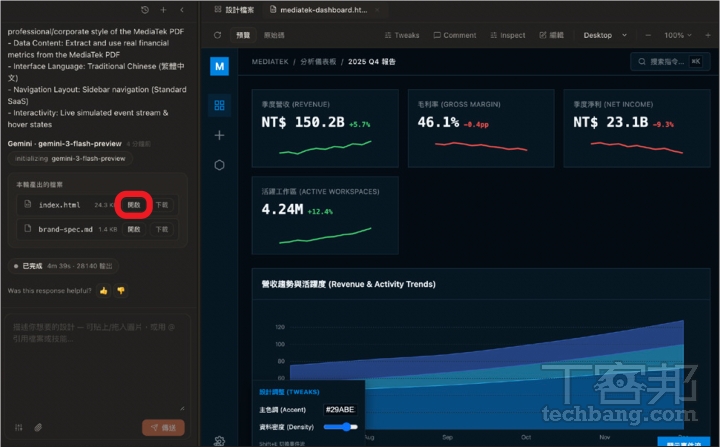Open the 100% zoom level dropdown
This screenshot has height=447, width=720.
pos(677,35)
